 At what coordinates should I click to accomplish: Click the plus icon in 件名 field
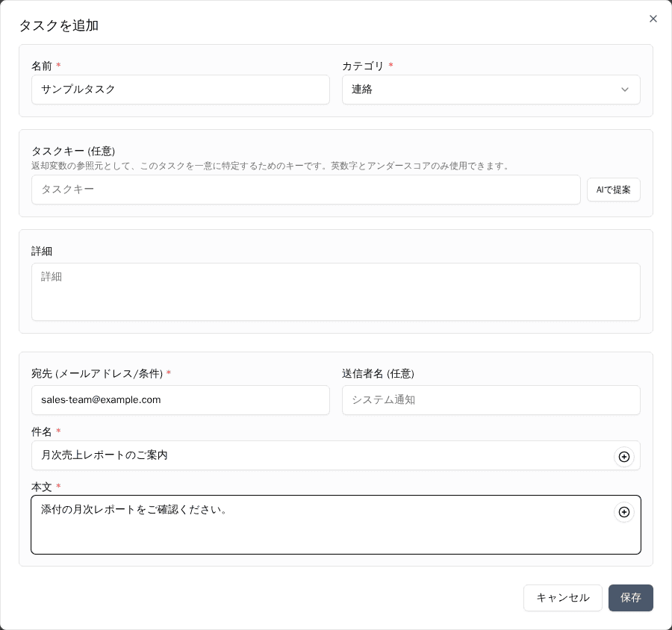point(624,456)
